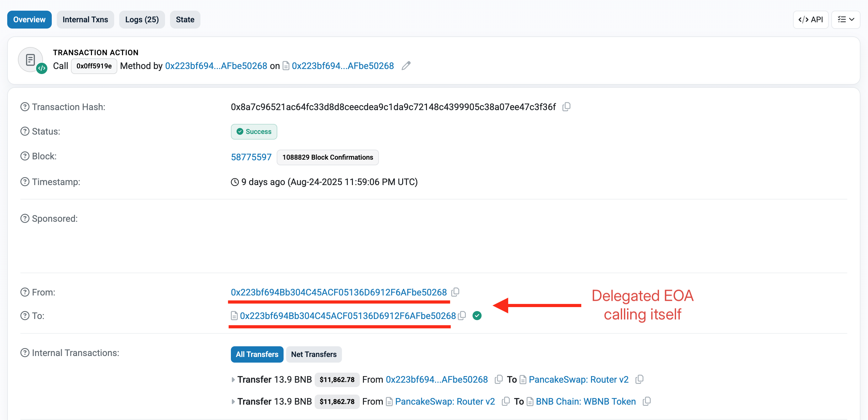Copy PancakeSwap Router v2 address in first transfer
Screen dimensions: 868x420
639,379
